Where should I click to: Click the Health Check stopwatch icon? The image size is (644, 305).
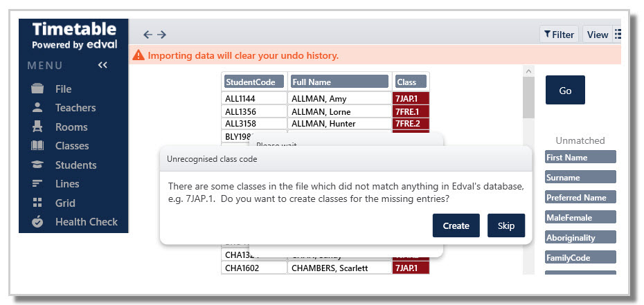tap(37, 222)
